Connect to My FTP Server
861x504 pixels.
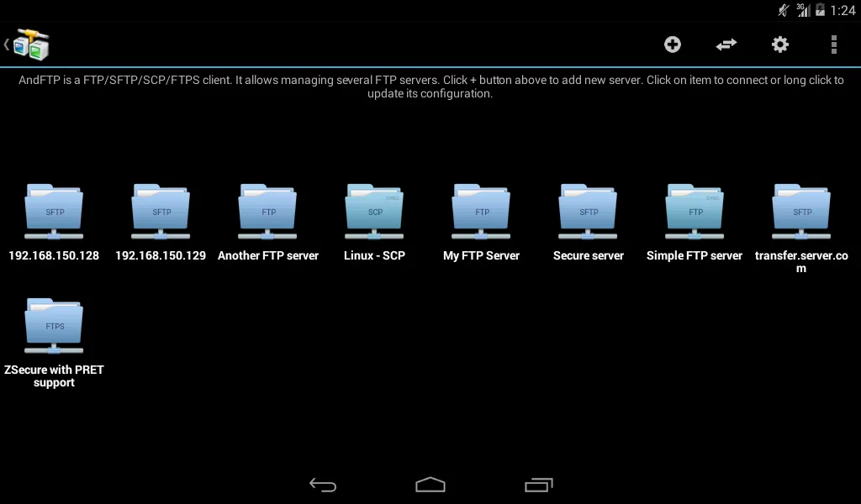click(481, 210)
